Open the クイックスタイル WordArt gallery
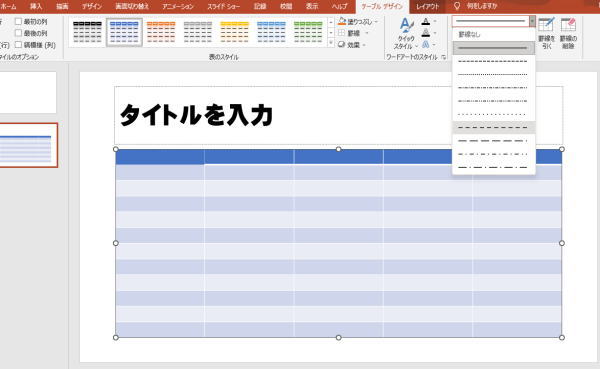The width and height of the screenshot is (600, 369). [406, 34]
